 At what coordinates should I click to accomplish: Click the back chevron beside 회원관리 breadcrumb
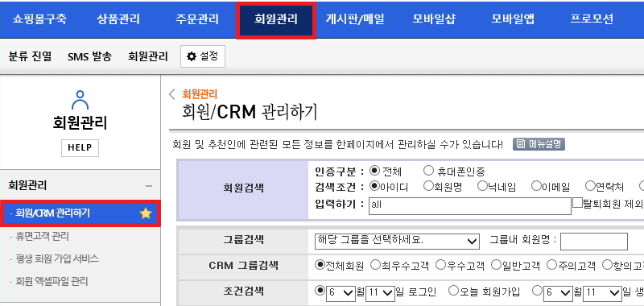(x=172, y=94)
